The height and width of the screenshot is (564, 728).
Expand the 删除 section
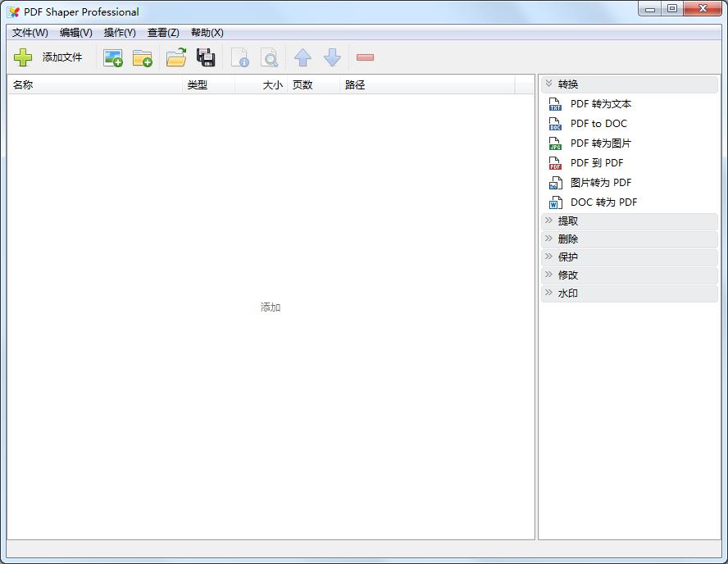(x=630, y=239)
